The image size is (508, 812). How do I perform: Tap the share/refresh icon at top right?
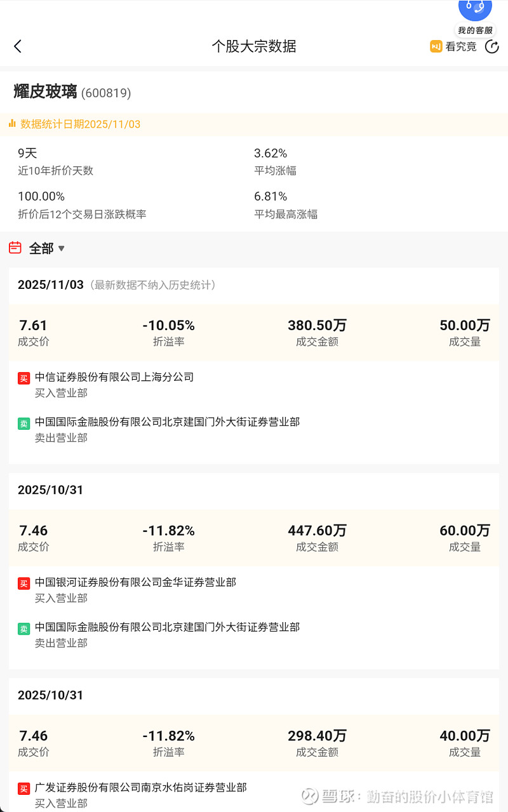tap(492, 46)
